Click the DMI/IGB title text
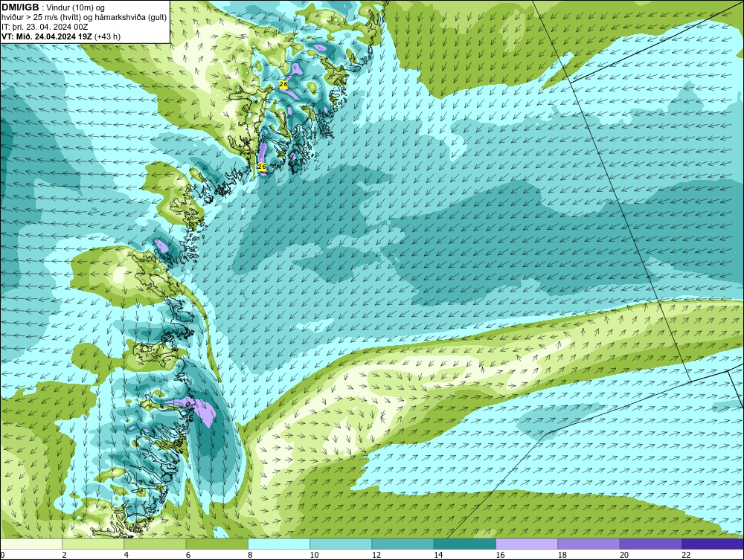Screen dimensions: 744x560 tap(20, 7)
